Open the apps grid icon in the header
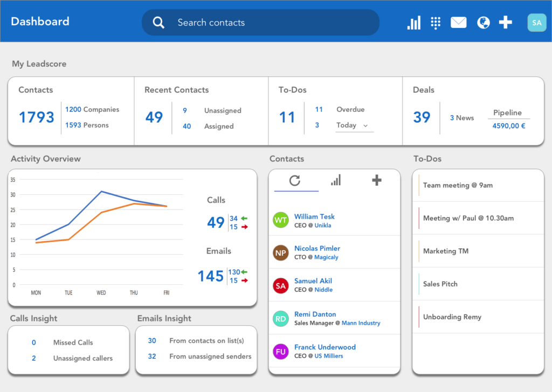Image resolution: width=552 pixels, height=392 pixels. [x=436, y=22]
